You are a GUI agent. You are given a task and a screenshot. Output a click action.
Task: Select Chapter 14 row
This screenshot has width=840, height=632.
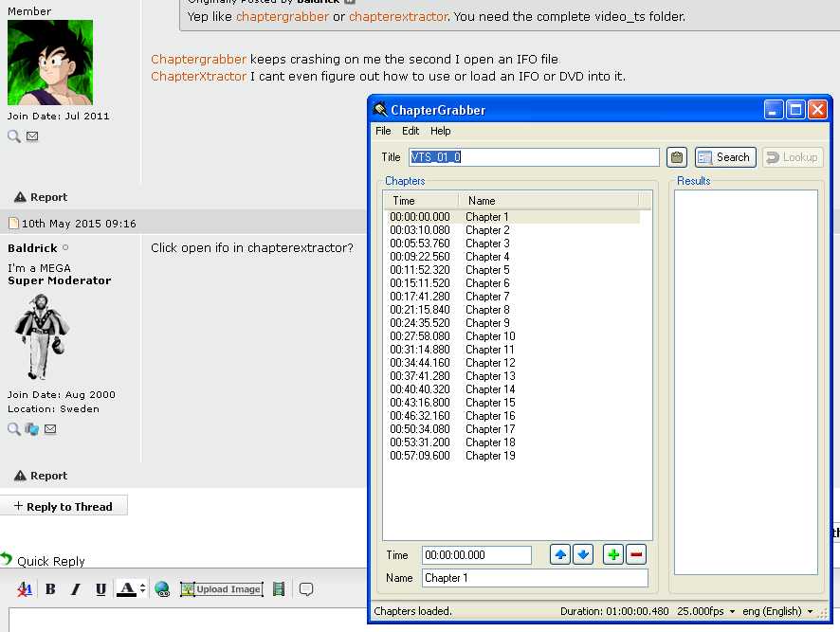tap(513, 389)
